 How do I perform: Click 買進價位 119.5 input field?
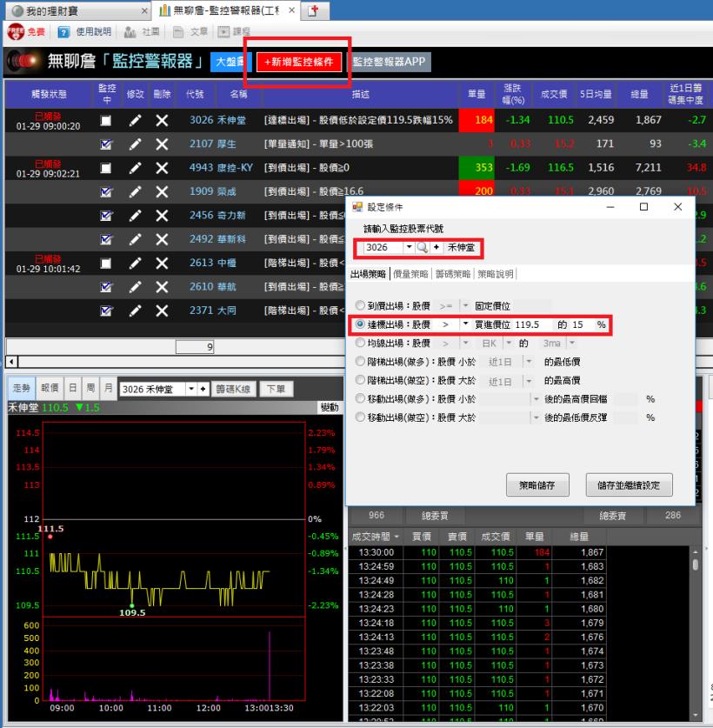533,324
